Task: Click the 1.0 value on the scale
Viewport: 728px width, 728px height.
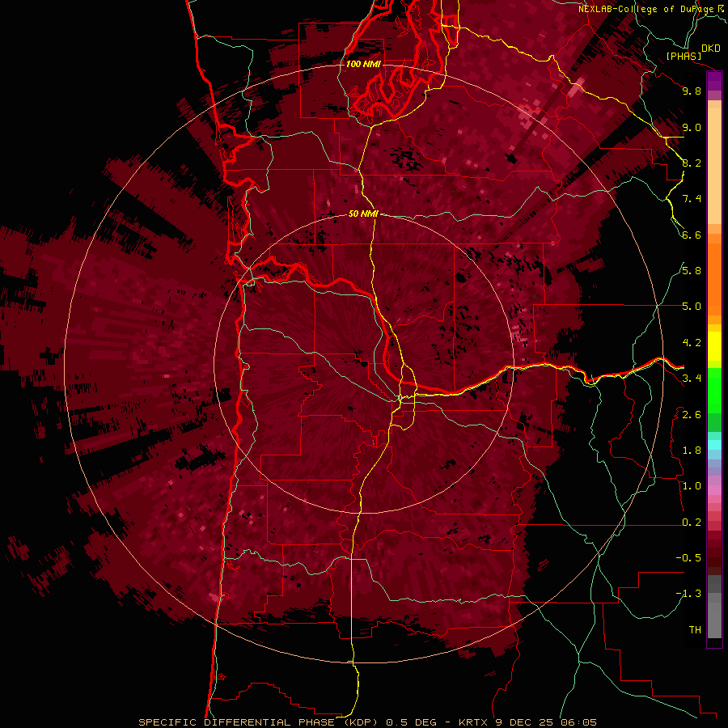Action: click(x=692, y=486)
